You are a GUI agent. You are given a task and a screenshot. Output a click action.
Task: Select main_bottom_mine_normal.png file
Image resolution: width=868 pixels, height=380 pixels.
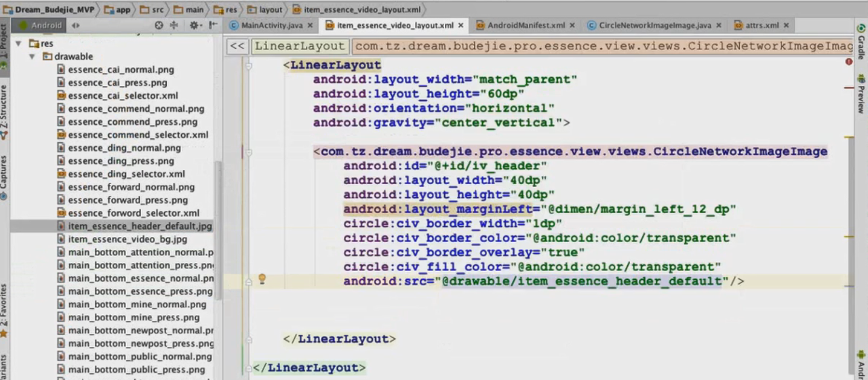coord(132,304)
